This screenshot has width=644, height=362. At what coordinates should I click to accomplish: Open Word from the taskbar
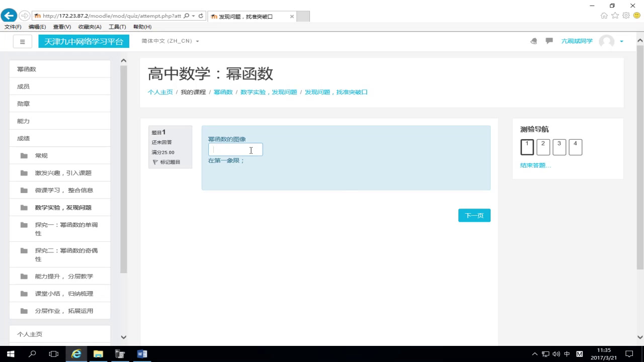[x=142, y=354]
